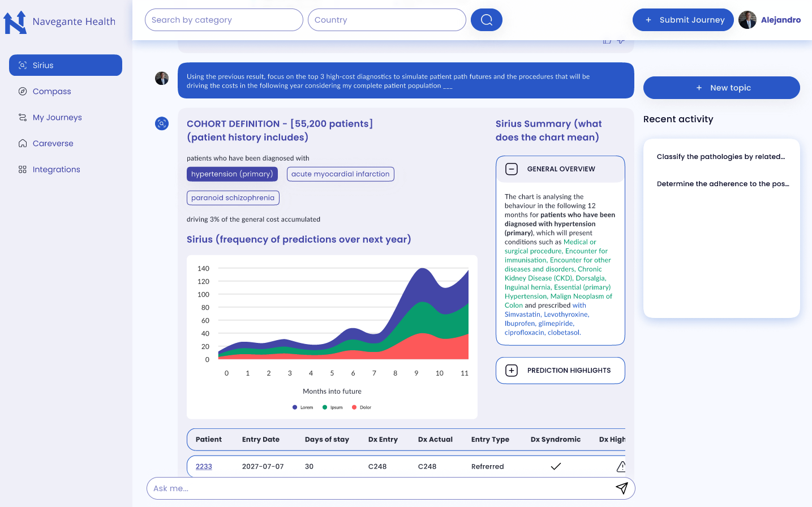Click the plus icon on Submit Journey
812x507 pixels.
pos(648,20)
